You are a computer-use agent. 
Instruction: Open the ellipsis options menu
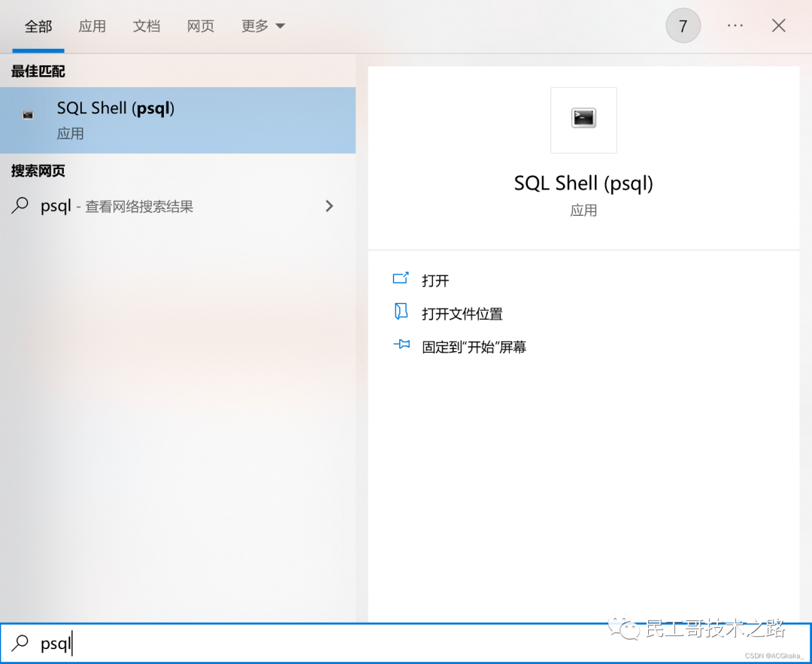(x=735, y=25)
